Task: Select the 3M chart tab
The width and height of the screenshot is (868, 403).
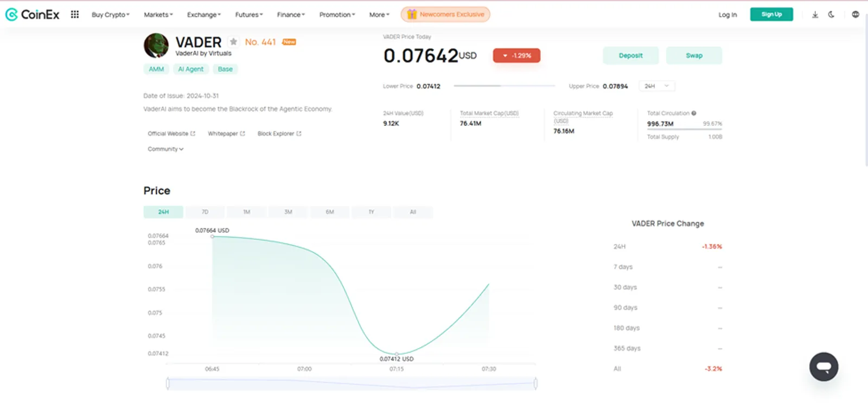Action: coord(288,212)
